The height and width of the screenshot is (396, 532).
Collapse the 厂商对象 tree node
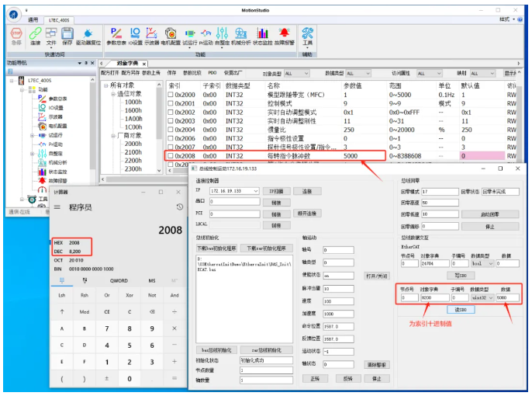[113, 136]
